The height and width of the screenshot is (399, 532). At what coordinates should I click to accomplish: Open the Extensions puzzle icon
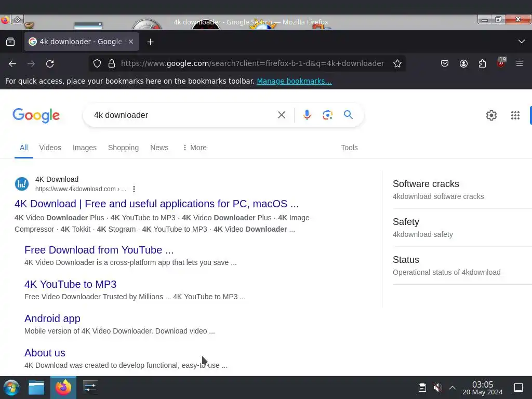pos(482,63)
